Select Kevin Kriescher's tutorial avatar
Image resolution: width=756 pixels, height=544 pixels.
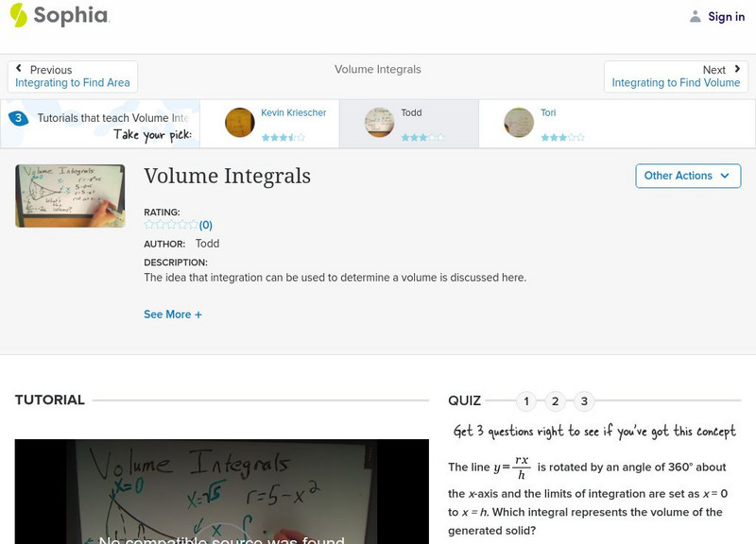[x=240, y=123]
